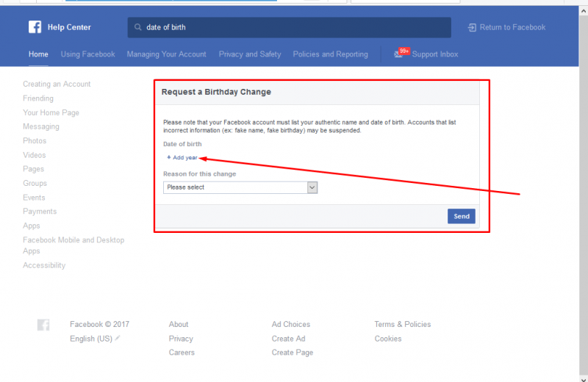The height and width of the screenshot is (382, 588).
Task: Click the Return to Facebook exit icon
Action: [472, 27]
